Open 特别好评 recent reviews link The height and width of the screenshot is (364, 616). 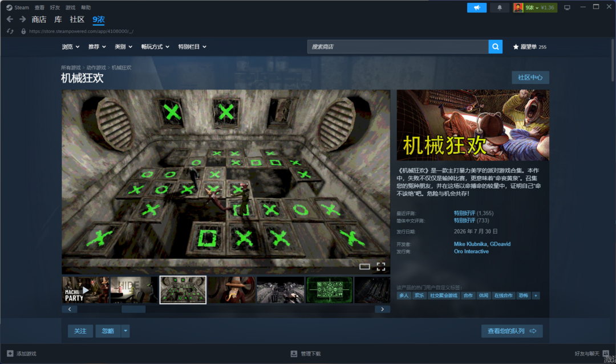[464, 213]
